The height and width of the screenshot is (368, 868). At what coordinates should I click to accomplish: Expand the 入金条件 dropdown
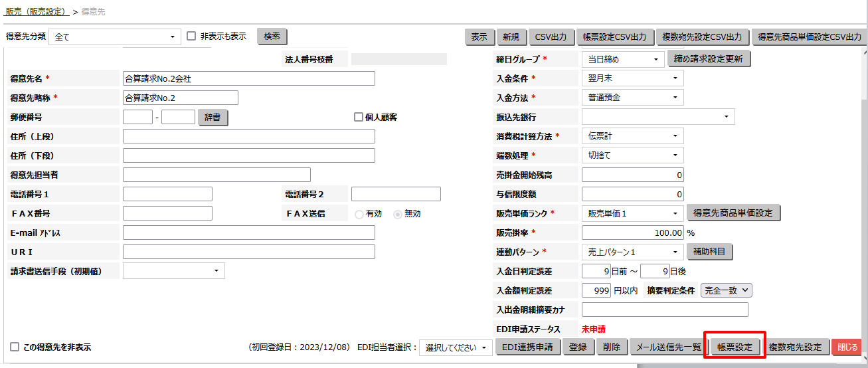632,78
